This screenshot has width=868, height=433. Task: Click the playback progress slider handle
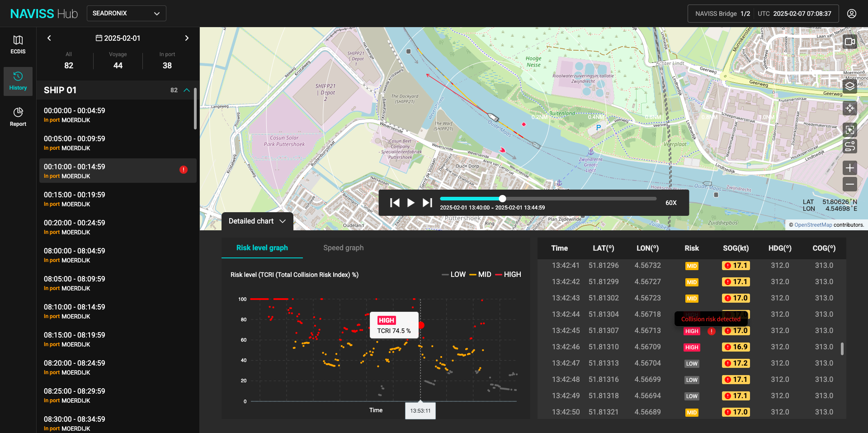pos(502,199)
